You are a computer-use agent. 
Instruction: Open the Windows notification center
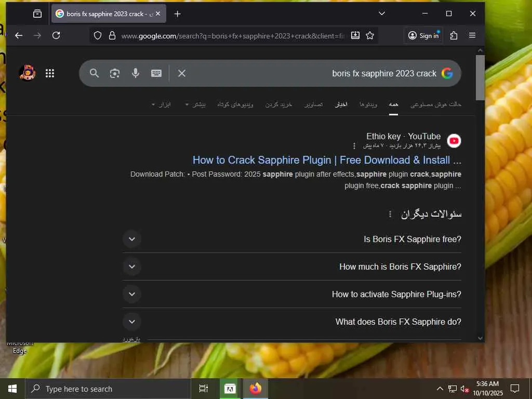[515, 389]
